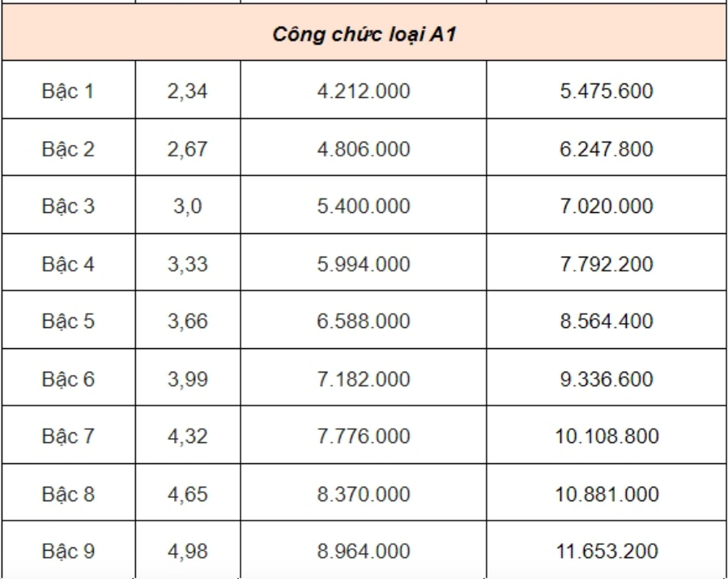This screenshot has height=579, width=728.
Task: Click the 6.588.000 salary cell
Action: click(x=364, y=321)
